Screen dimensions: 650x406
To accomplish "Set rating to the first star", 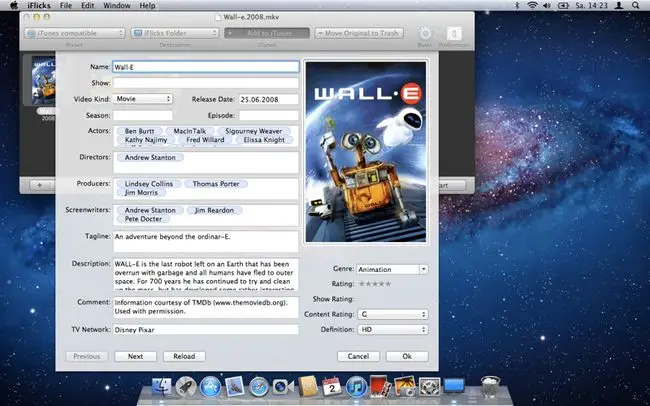I will click(x=362, y=284).
